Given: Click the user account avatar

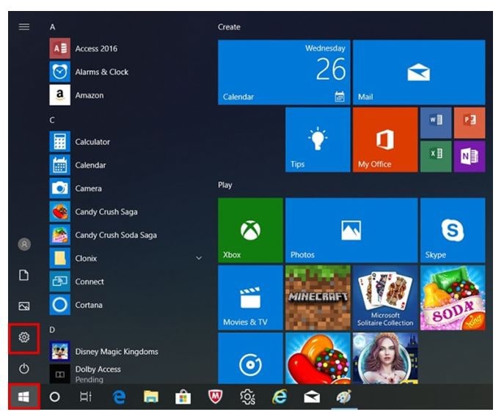Looking at the screenshot, I should [x=24, y=244].
